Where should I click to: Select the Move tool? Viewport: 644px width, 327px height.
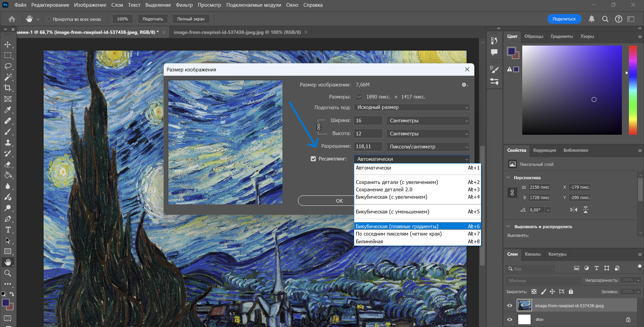coord(8,45)
